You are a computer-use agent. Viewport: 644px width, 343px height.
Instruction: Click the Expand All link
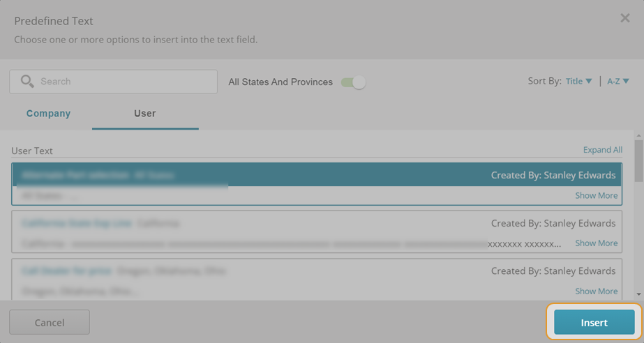pos(603,150)
